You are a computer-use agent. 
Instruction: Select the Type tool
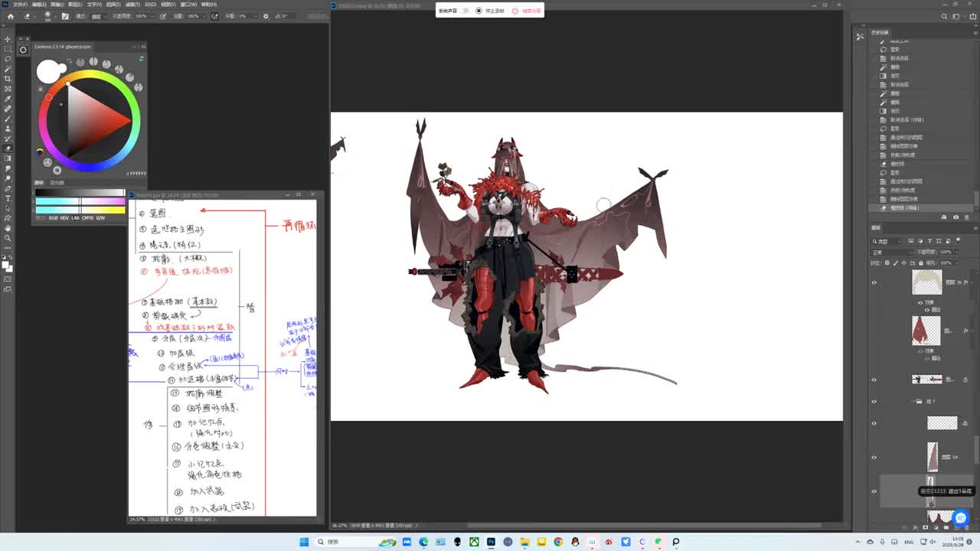[x=8, y=198]
